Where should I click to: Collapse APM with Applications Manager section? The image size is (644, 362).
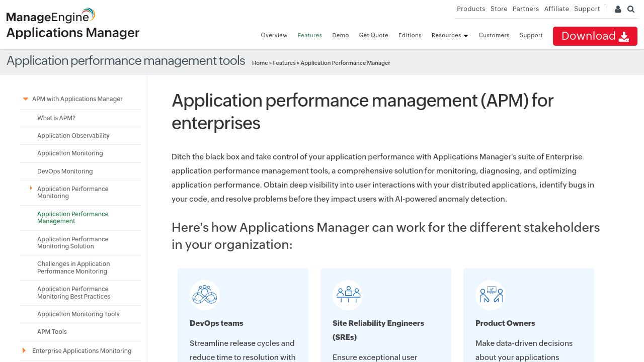click(26, 99)
